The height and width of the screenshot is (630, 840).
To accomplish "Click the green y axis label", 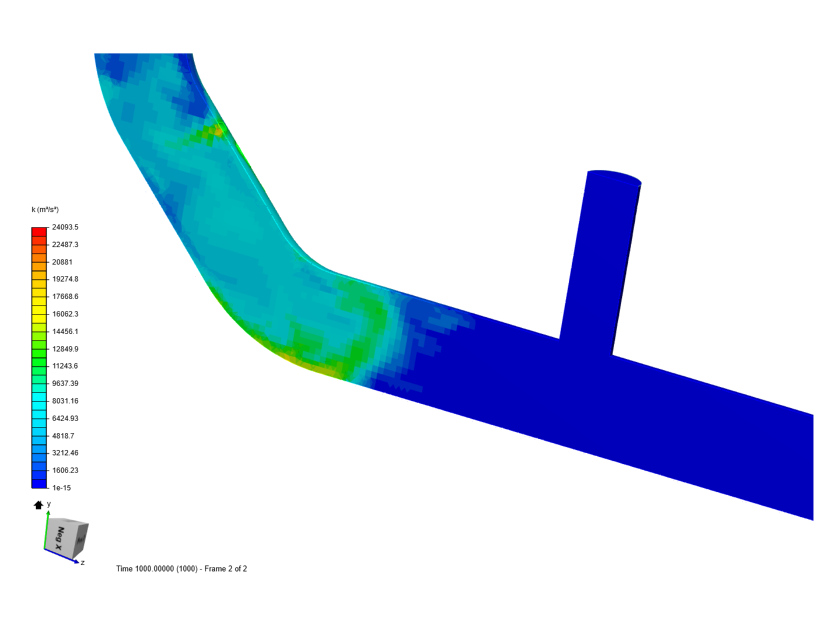I will coord(49,503).
